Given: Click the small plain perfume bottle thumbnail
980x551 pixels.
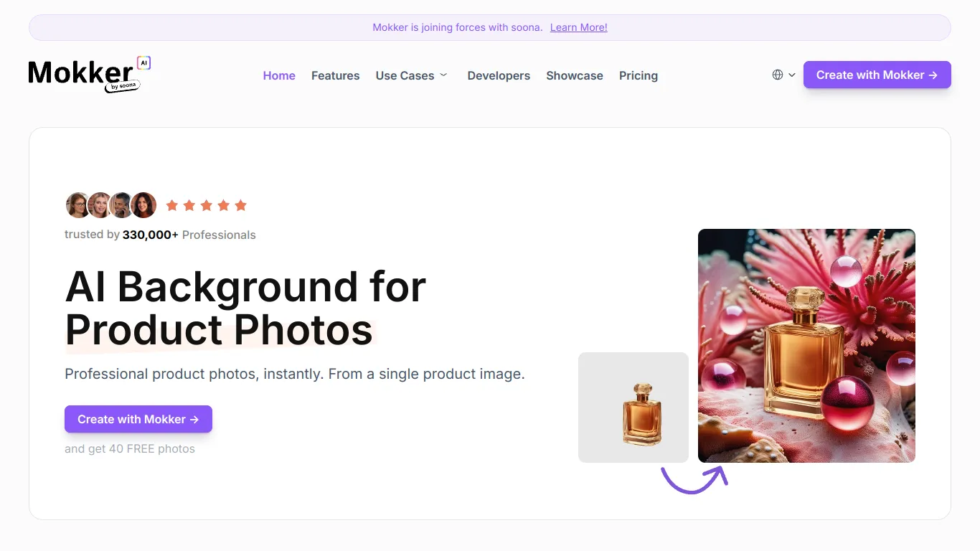Looking at the screenshot, I should [x=633, y=408].
